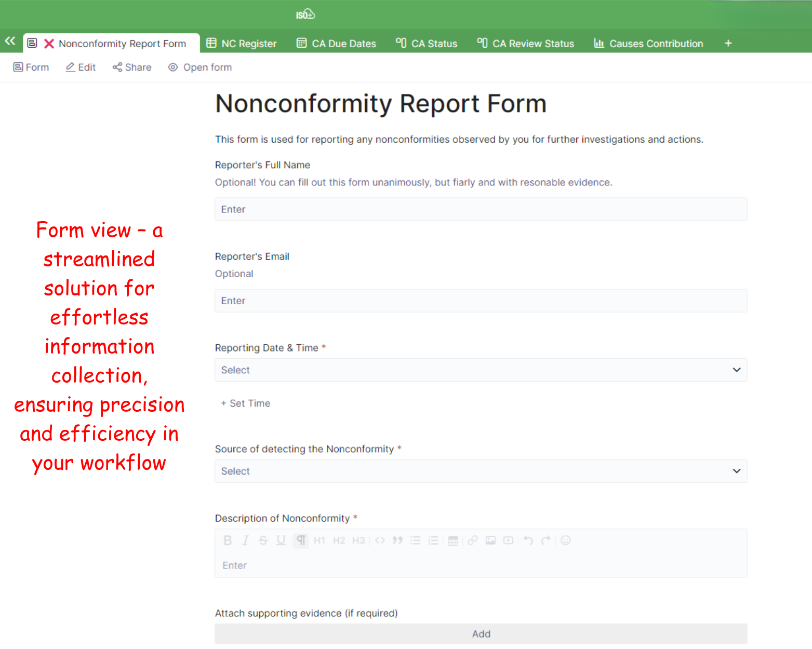
Task: Select the bulleted list icon
Action: tap(415, 540)
